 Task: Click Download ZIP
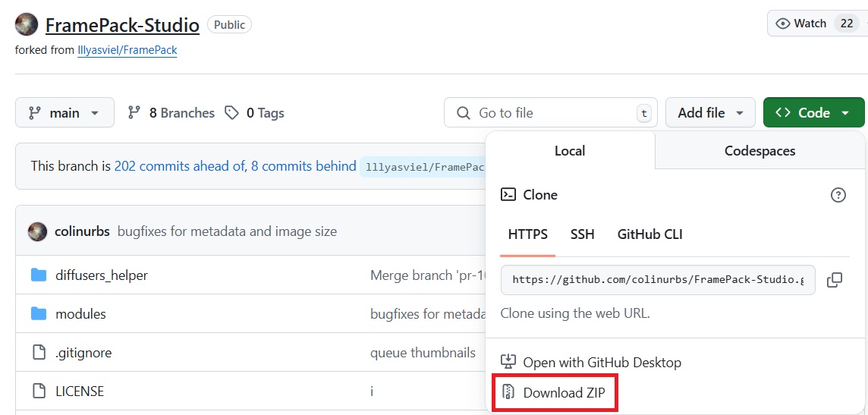(563, 393)
